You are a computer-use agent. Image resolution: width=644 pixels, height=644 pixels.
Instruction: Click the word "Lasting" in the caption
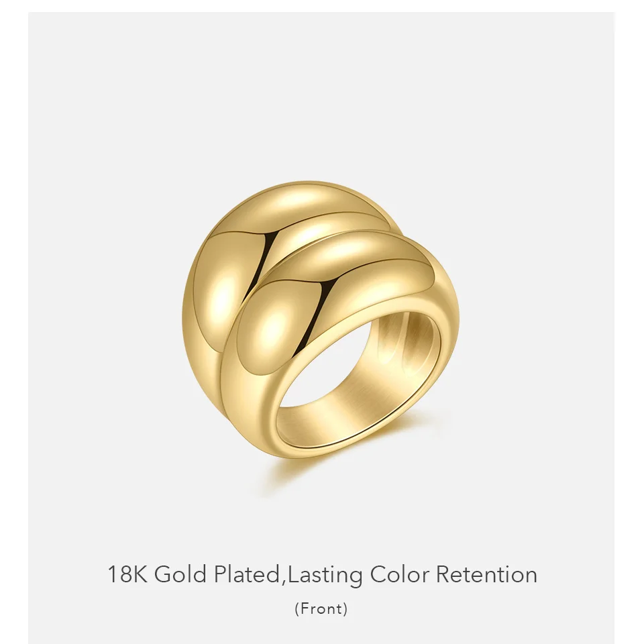tap(325, 576)
